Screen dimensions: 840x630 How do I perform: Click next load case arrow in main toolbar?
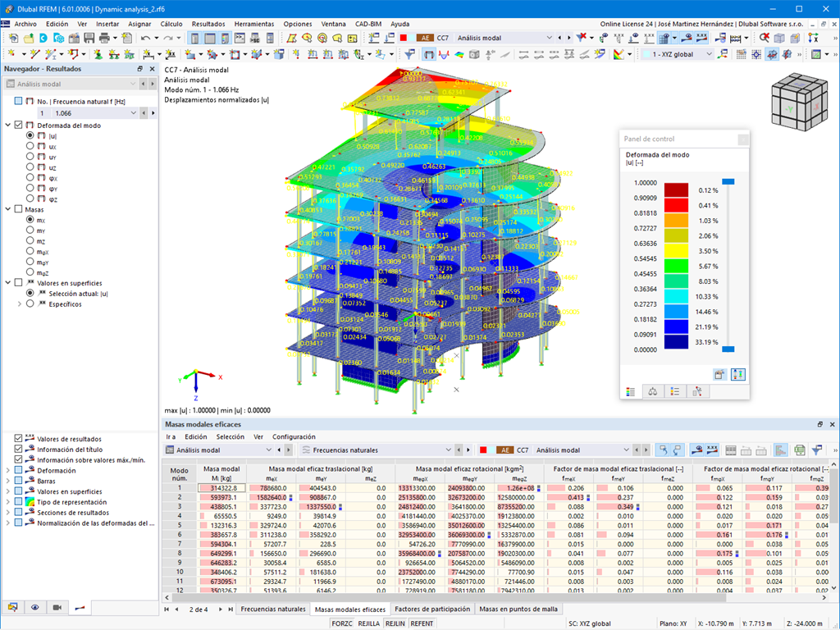569,38
